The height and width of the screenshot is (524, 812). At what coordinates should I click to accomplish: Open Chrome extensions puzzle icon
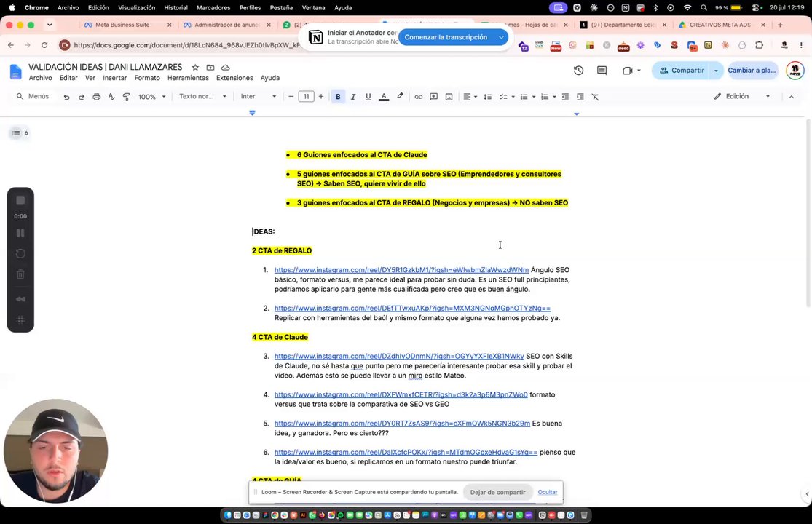point(759,46)
